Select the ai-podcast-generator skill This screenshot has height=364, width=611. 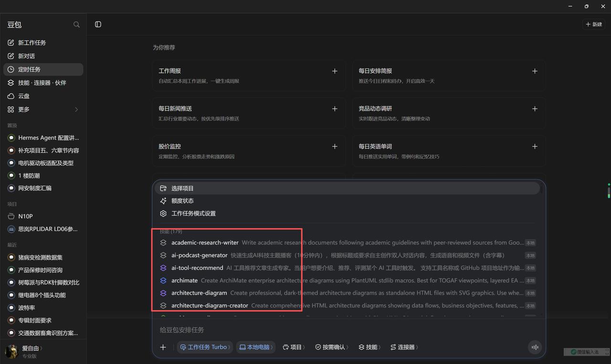pos(347,255)
